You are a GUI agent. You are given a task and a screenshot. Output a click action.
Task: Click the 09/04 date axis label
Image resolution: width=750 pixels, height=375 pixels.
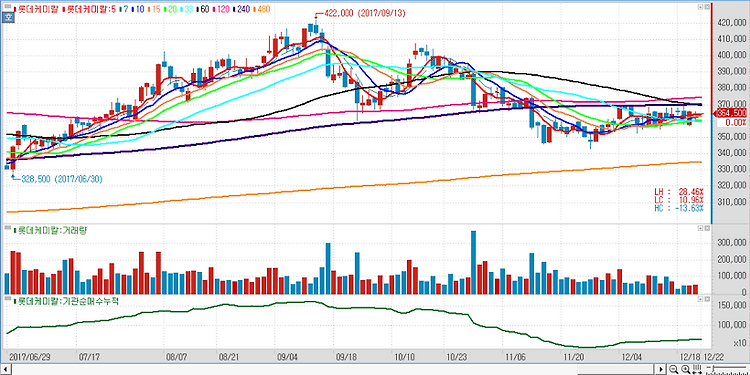287,357
